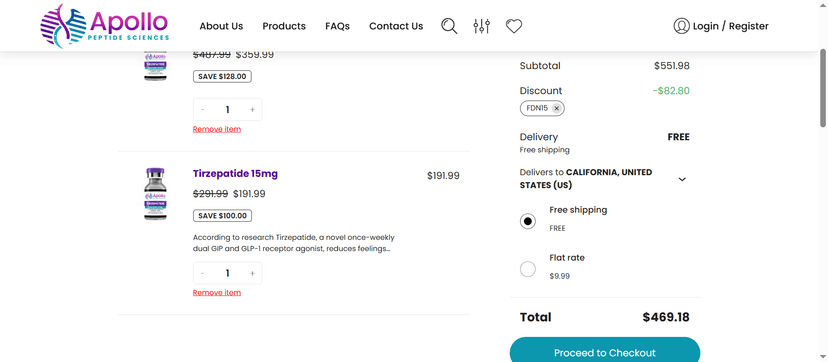This screenshot has height=362, width=828.
Task: Click the Subtotal value $551.98
Action: [x=672, y=66]
